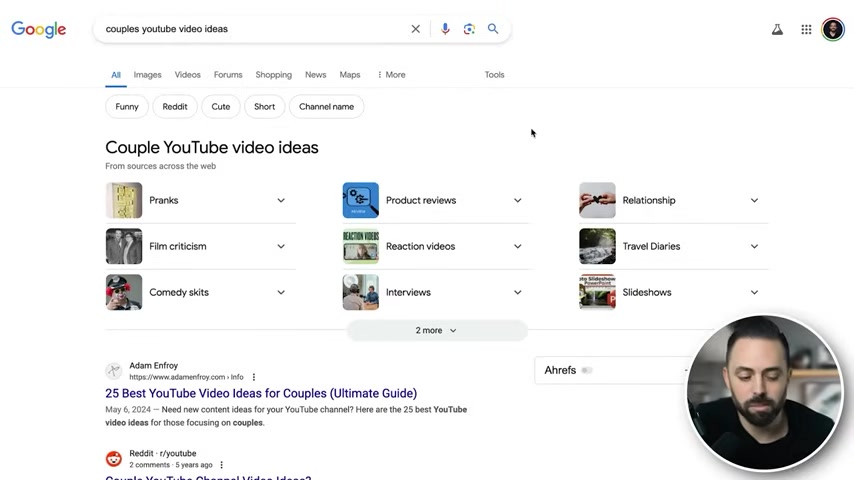Click the Reddit result favicon
The image size is (854, 480).
click(x=114, y=459)
